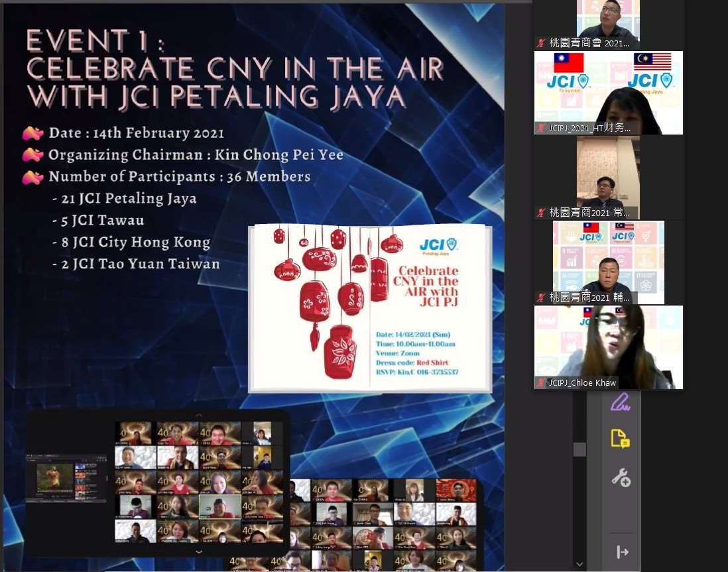Click poster text "RSVP: Kin.C 016-3735537"
This screenshot has height=572, width=728.
point(417,372)
